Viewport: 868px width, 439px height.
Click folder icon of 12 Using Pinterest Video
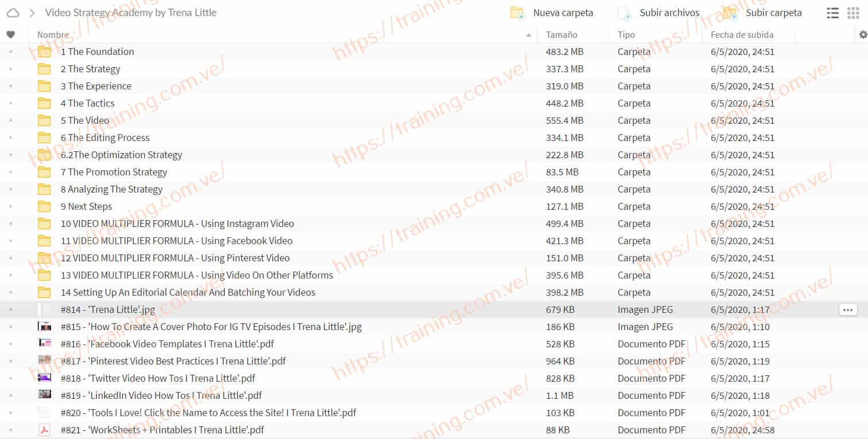(44, 258)
